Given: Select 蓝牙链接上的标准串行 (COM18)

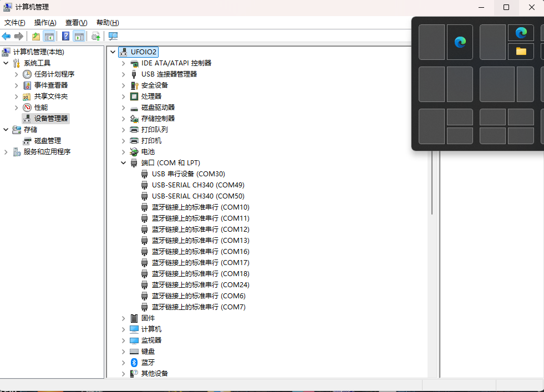Looking at the screenshot, I should (x=201, y=274).
